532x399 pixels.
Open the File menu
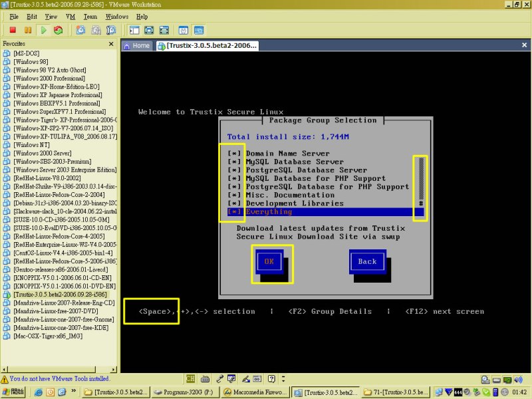(x=14, y=17)
